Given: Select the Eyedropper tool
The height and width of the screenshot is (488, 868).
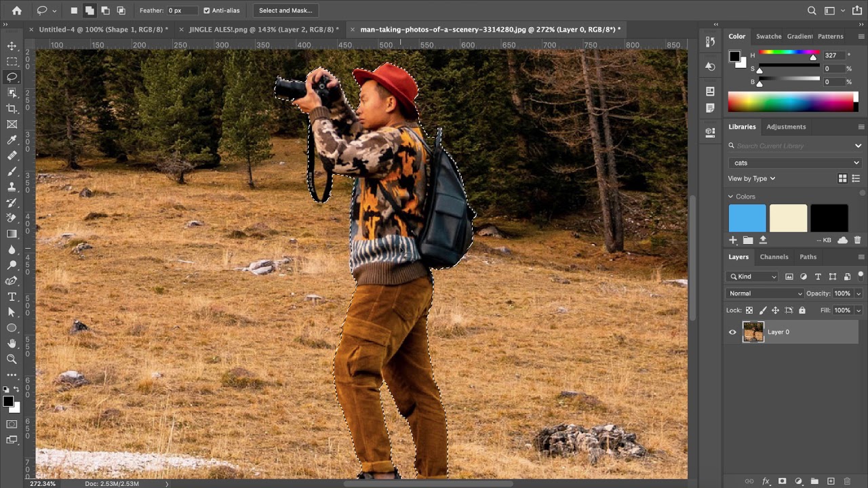Looking at the screenshot, I should [12, 140].
